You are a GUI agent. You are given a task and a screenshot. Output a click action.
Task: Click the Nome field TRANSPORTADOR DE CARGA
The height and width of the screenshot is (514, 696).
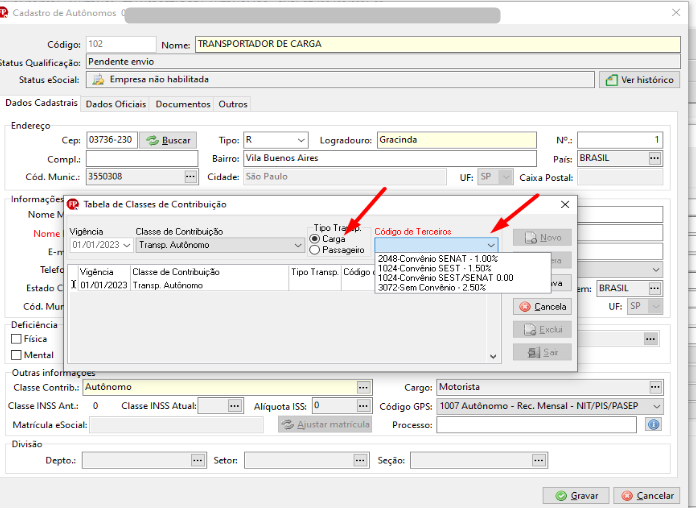[x=438, y=44]
